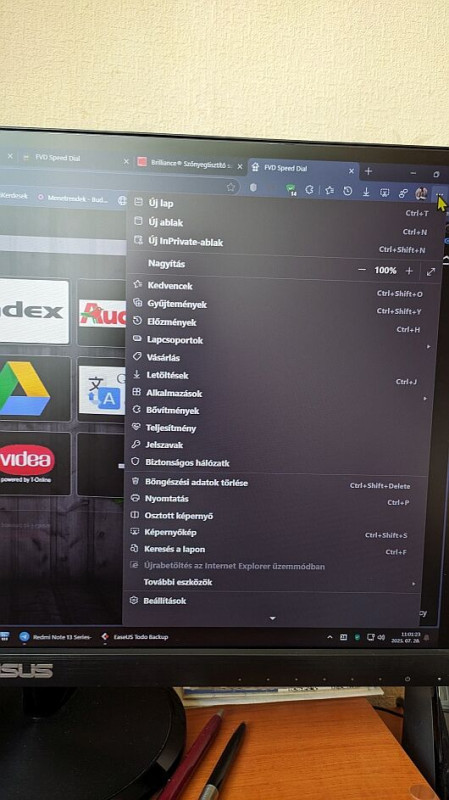Open Beállítások (Settings) menu item
The height and width of the screenshot is (800, 449).
(x=273, y=601)
